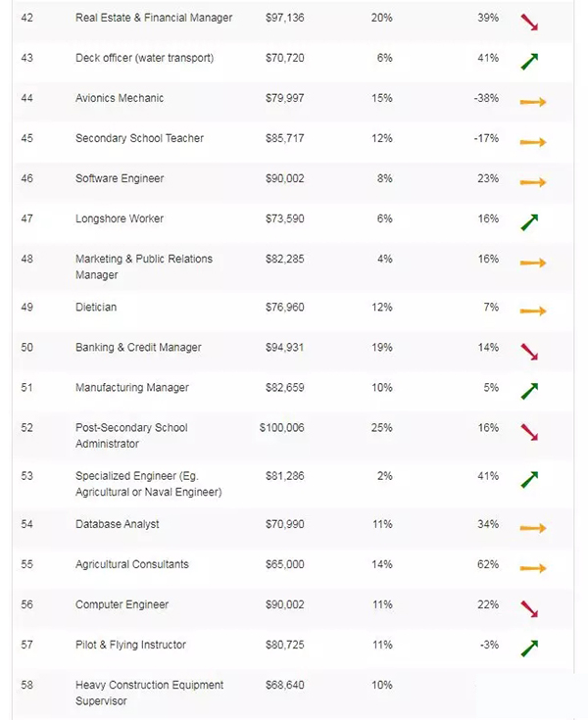Click the red arrow for Post-Secondary School Administrator
The height and width of the screenshot is (720, 588).
click(529, 431)
